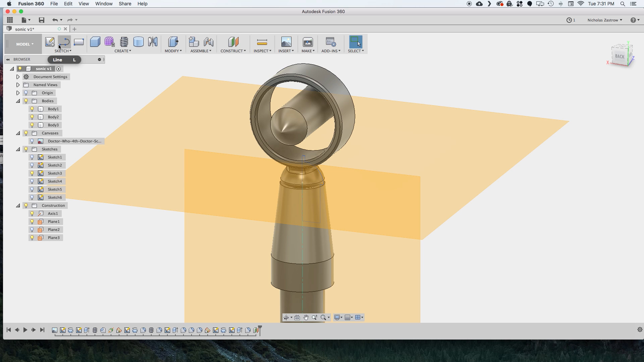Open the MODEL workspace dropdown
This screenshot has height=362, width=644.
coord(25,44)
